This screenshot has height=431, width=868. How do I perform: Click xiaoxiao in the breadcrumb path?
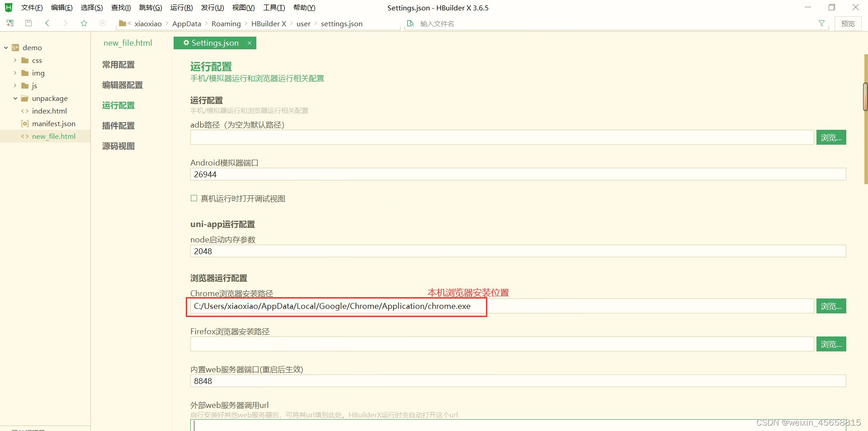click(148, 24)
